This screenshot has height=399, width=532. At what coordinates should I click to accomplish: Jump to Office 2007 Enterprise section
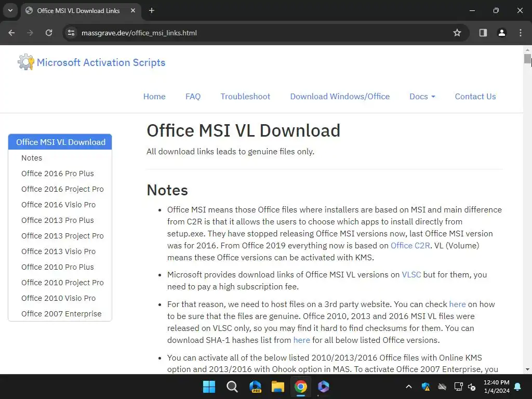click(60, 314)
